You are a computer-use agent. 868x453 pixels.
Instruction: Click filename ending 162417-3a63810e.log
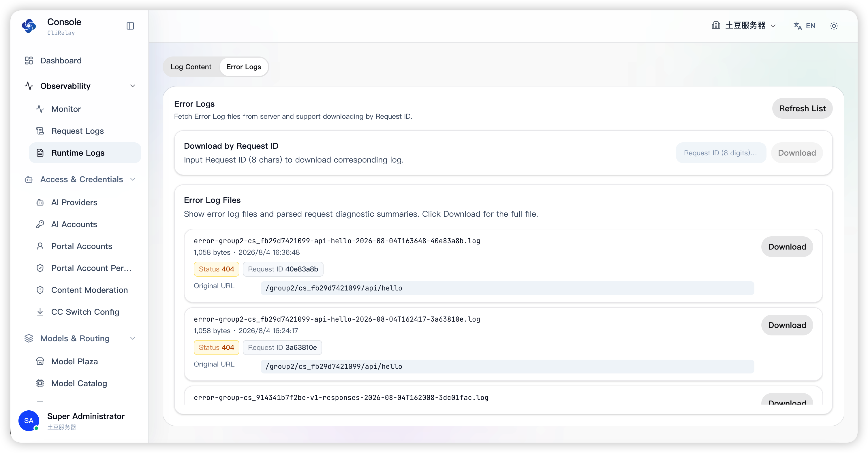coord(337,320)
